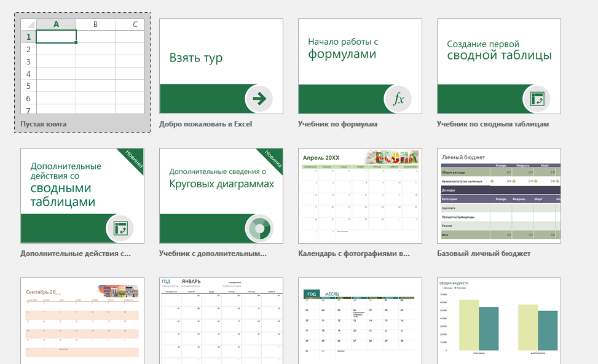This screenshot has width=598, height=364.
Task: Open the 'Начало работы с формулами' template
Action: click(360, 66)
